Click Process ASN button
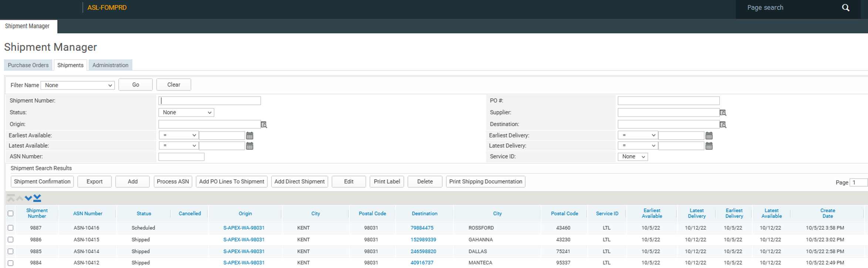The width and height of the screenshot is (868, 268). coord(173,182)
